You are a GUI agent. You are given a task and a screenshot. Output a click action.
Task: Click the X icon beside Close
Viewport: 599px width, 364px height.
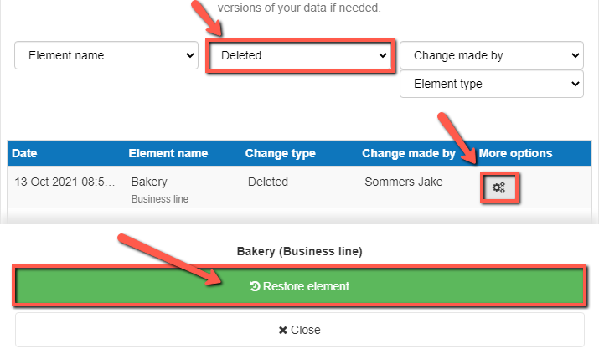[283, 330]
